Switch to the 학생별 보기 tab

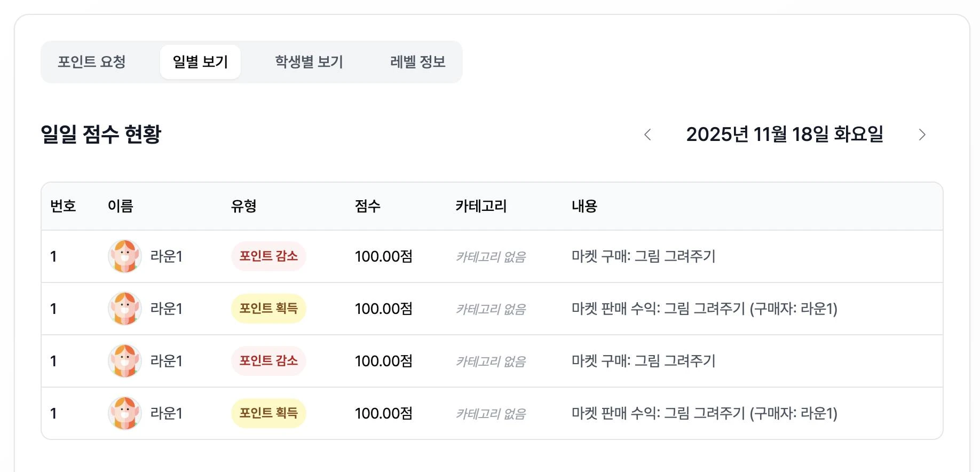tap(309, 62)
